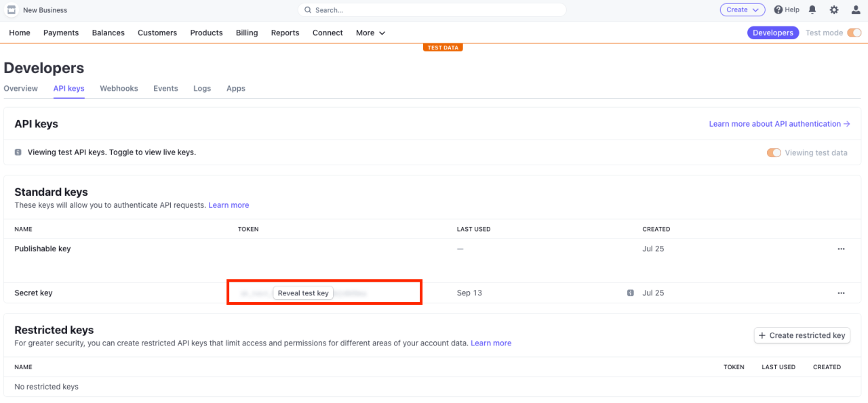Open Products section
This screenshot has height=403, width=868.
pyautogui.click(x=207, y=33)
